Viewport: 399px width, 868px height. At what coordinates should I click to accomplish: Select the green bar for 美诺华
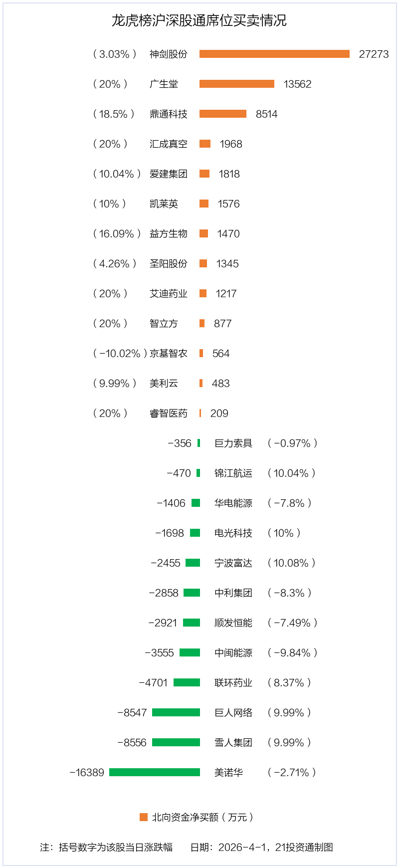point(155,772)
